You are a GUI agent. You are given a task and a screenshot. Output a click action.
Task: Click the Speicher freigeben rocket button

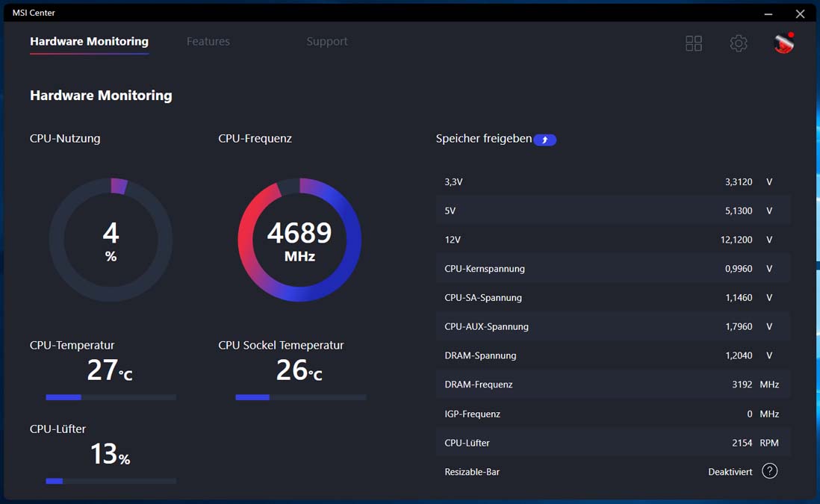point(545,140)
